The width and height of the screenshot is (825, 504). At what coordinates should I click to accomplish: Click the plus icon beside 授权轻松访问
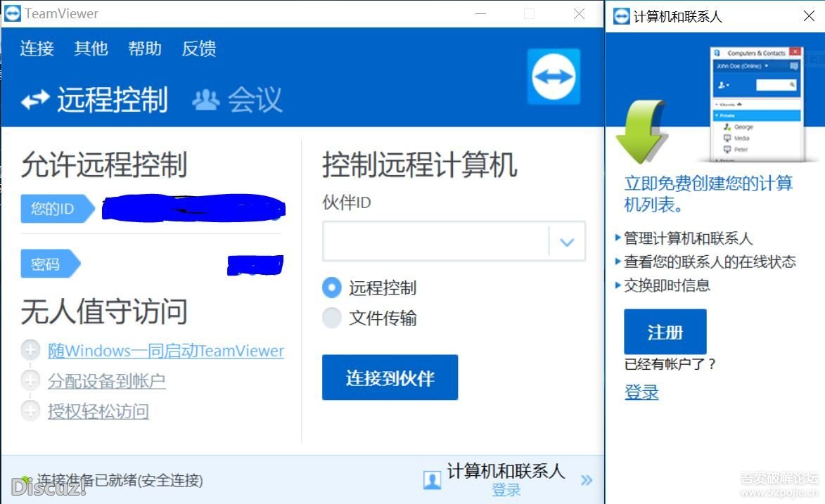[30, 411]
